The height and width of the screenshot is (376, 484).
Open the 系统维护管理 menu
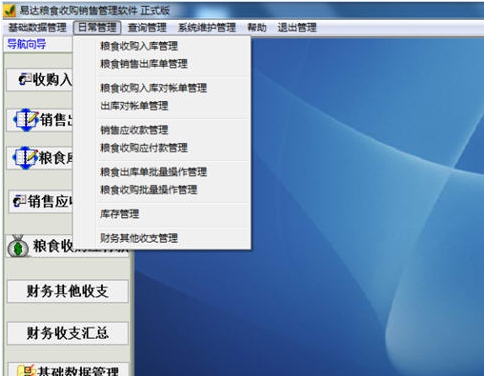tap(207, 27)
